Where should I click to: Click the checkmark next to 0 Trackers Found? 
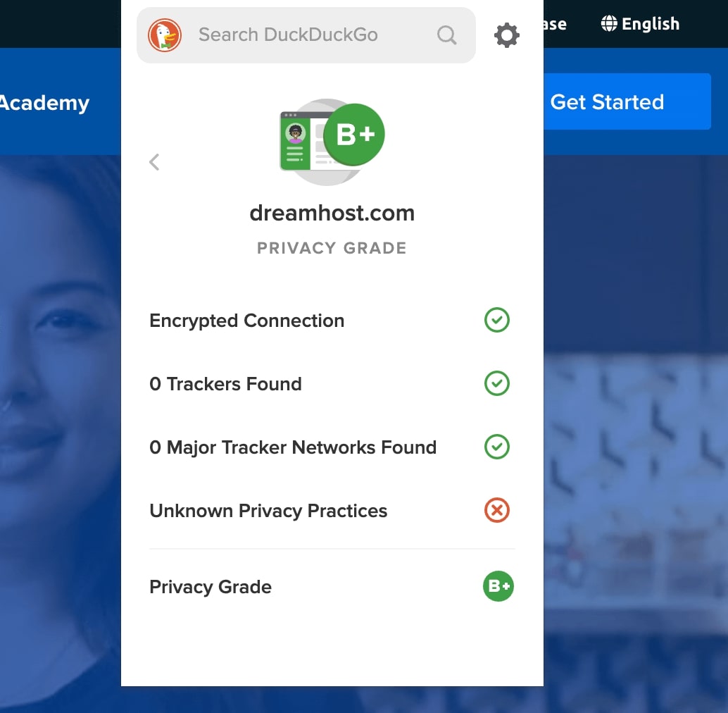point(496,383)
